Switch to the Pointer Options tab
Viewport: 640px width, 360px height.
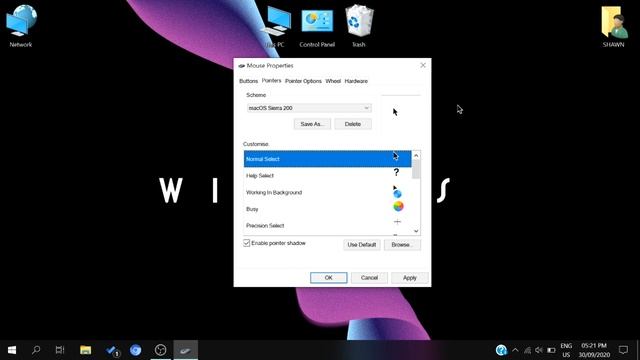coord(303,81)
